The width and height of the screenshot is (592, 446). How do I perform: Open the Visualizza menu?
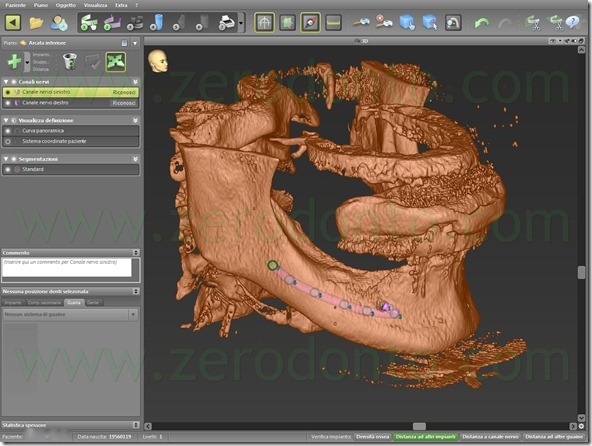click(95, 5)
